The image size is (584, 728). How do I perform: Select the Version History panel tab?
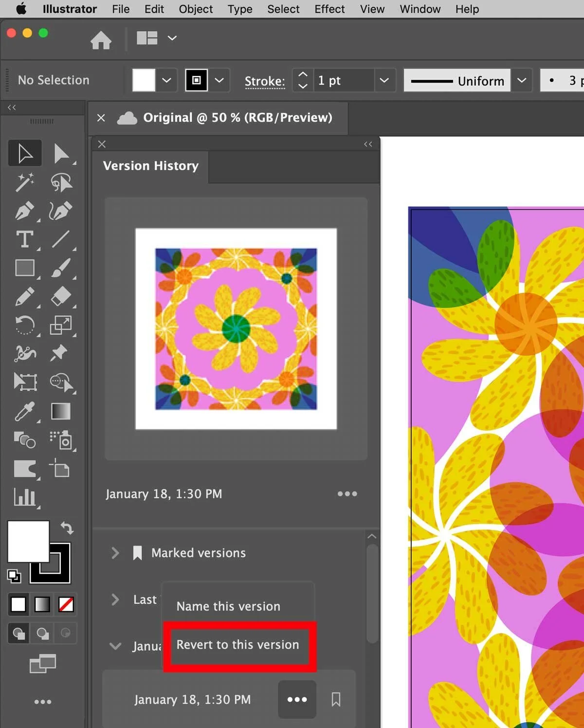(x=150, y=166)
